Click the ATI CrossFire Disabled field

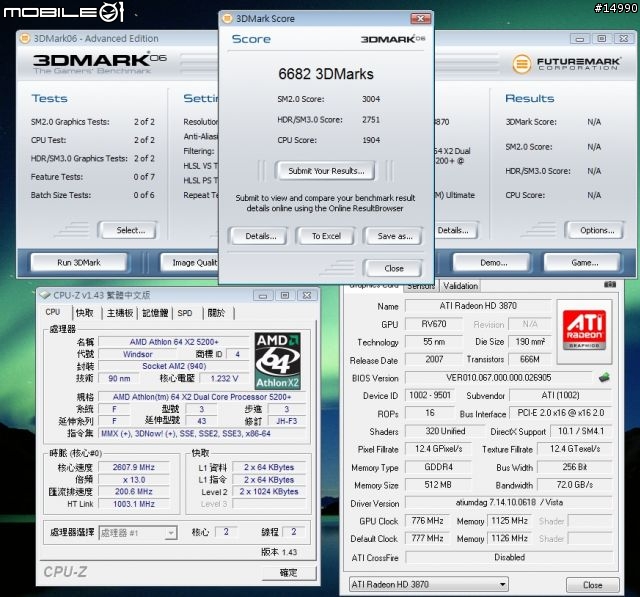(x=509, y=557)
